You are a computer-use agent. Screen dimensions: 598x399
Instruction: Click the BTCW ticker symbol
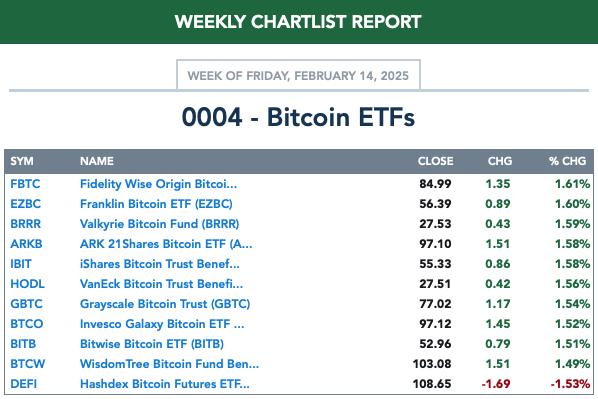[x=27, y=364]
